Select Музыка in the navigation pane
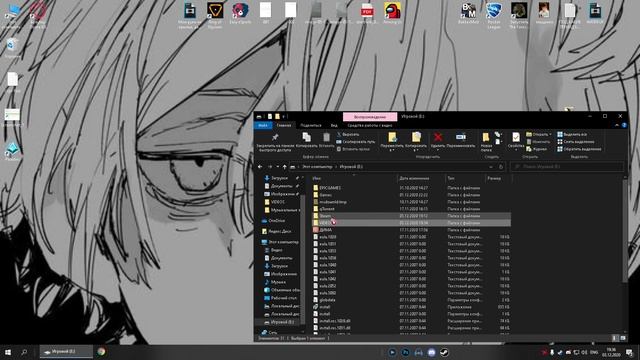 278,282
